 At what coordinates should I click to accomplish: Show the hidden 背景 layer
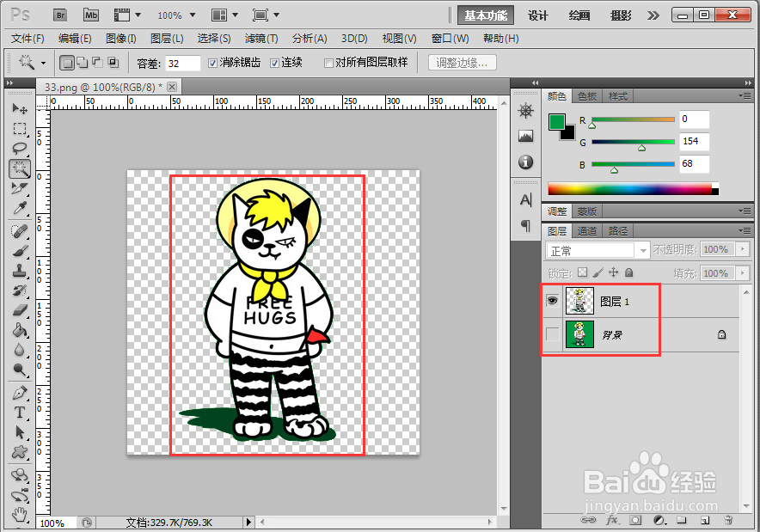[x=553, y=334]
